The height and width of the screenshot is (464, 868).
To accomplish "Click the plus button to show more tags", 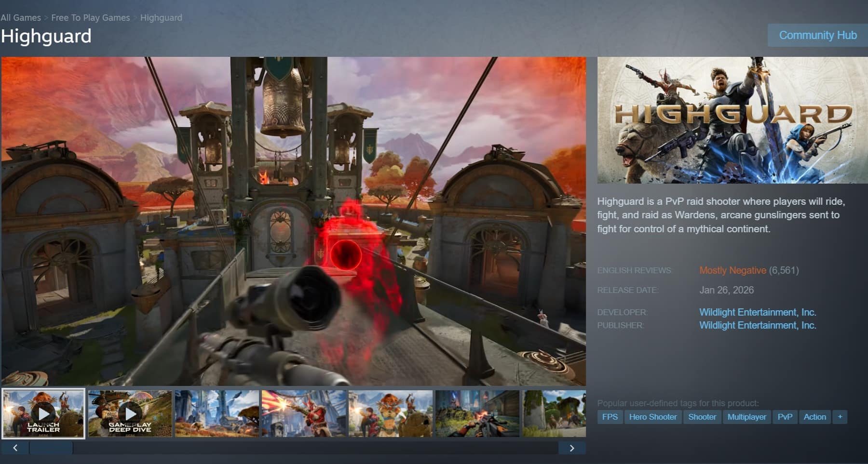I will pyautogui.click(x=840, y=417).
